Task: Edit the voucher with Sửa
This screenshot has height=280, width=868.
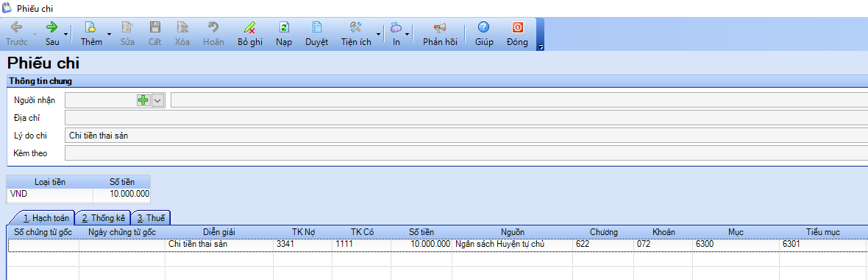Action: [x=128, y=34]
